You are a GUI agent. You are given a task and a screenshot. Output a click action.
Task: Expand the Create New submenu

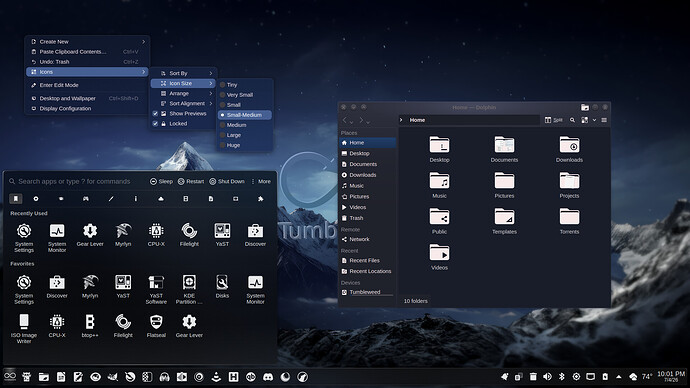tap(87, 42)
